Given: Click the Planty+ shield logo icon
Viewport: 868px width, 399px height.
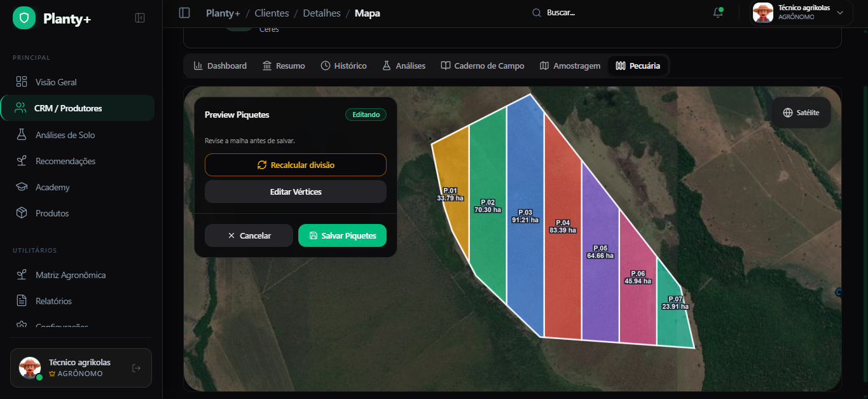Looking at the screenshot, I should 24,18.
